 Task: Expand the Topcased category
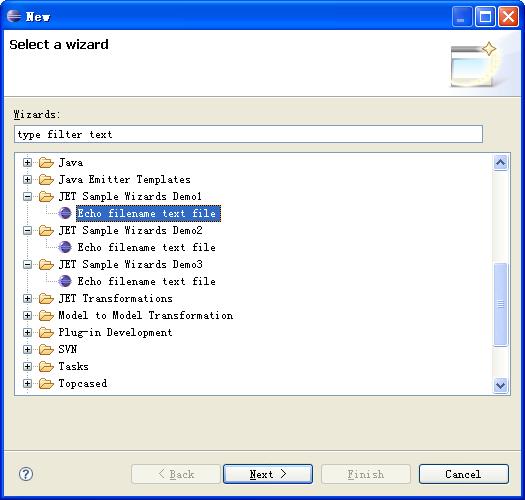pos(27,383)
